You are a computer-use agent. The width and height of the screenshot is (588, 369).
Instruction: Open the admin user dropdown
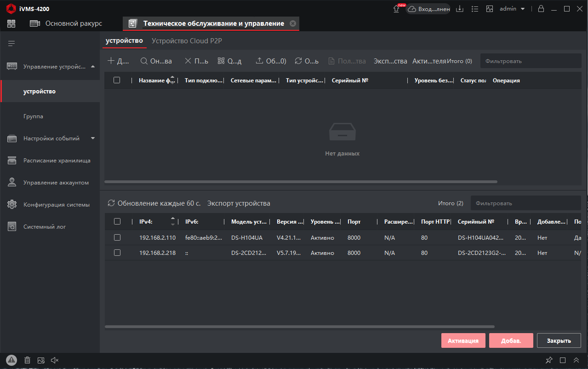pyautogui.click(x=512, y=9)
